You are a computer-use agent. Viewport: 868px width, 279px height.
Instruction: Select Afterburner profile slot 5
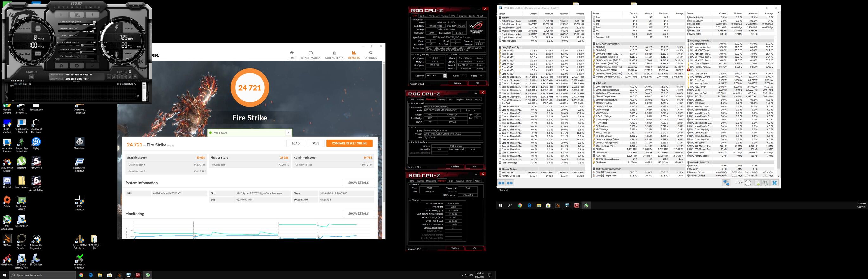[130, 76]
